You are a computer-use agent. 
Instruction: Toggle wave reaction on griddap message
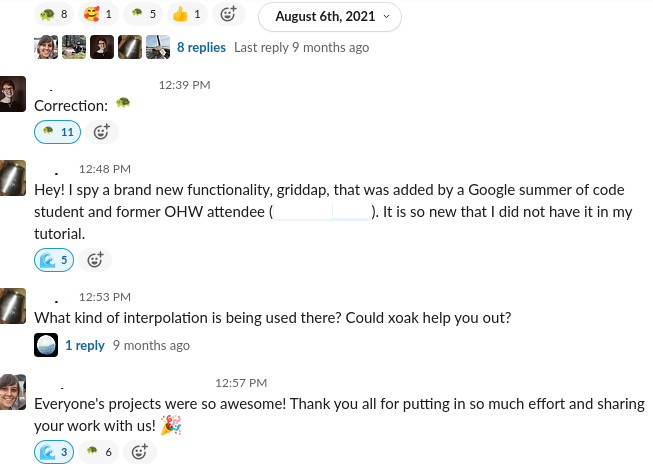(54, 260)
